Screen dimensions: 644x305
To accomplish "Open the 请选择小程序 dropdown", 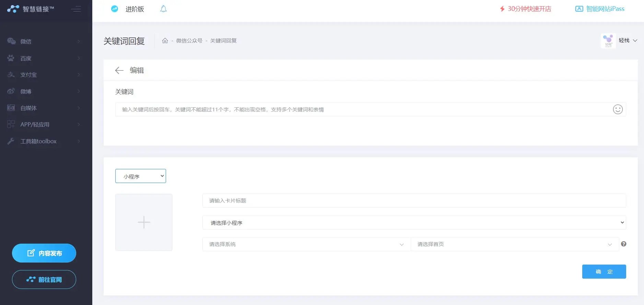I will 414,223.
